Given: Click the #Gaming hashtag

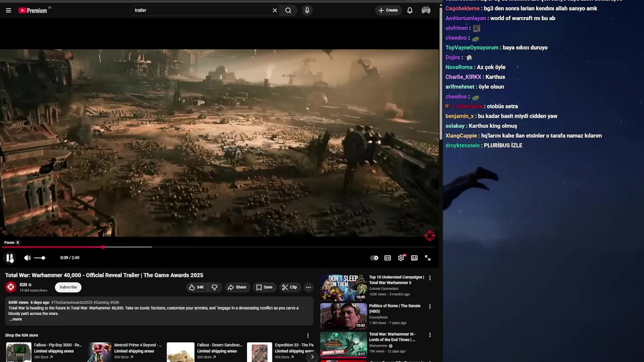Looking at the screenshot, I should (x=101, y=303).
